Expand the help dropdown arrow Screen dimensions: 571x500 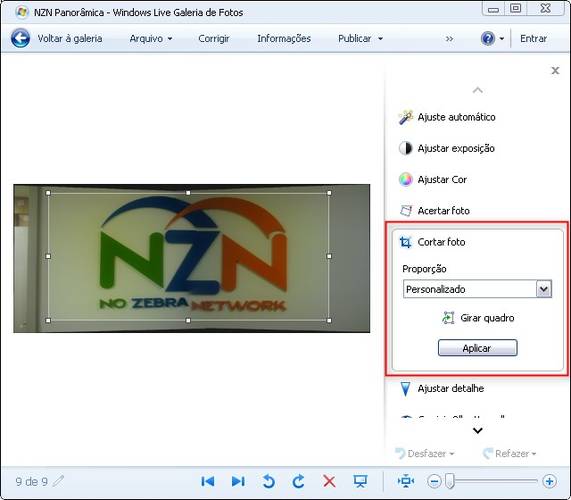tap(501, 39)
